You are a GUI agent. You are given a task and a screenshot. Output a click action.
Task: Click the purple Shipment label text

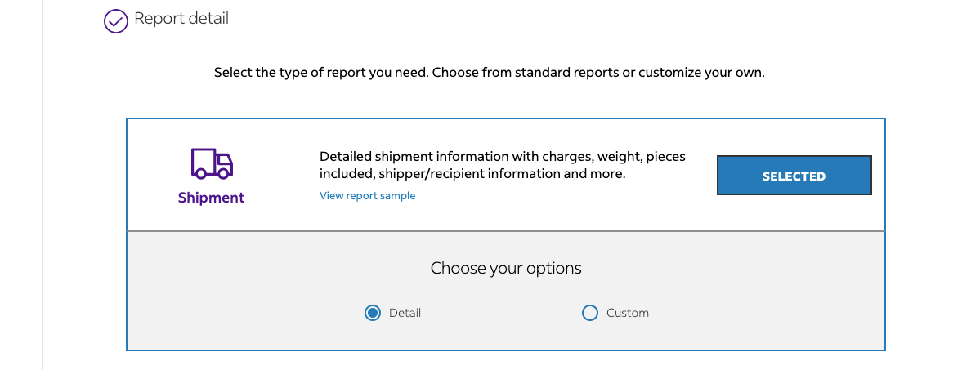tap(211, 198)
